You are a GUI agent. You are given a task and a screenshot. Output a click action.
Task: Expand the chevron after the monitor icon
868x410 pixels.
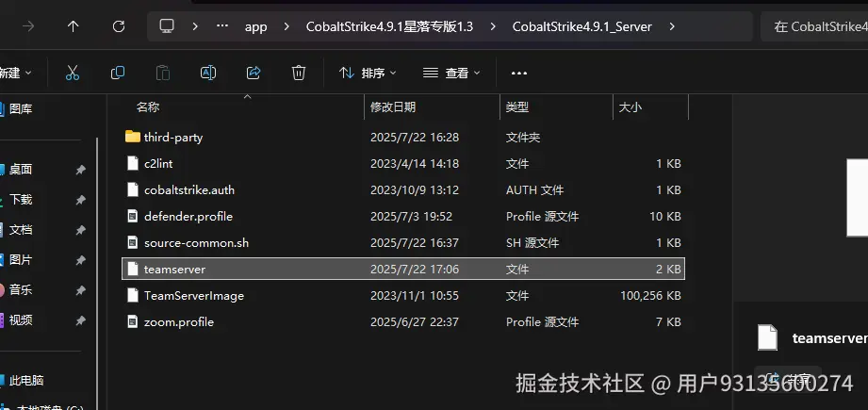pos(195,26)
